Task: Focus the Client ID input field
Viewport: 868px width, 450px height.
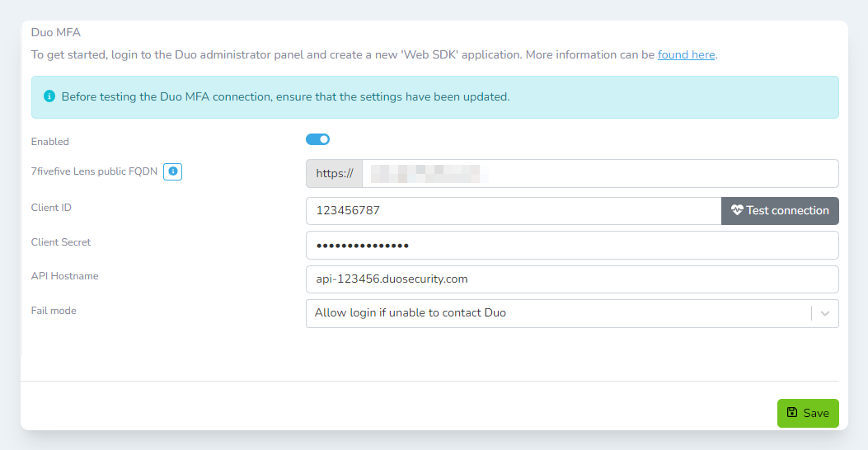Action: [513, 211]
